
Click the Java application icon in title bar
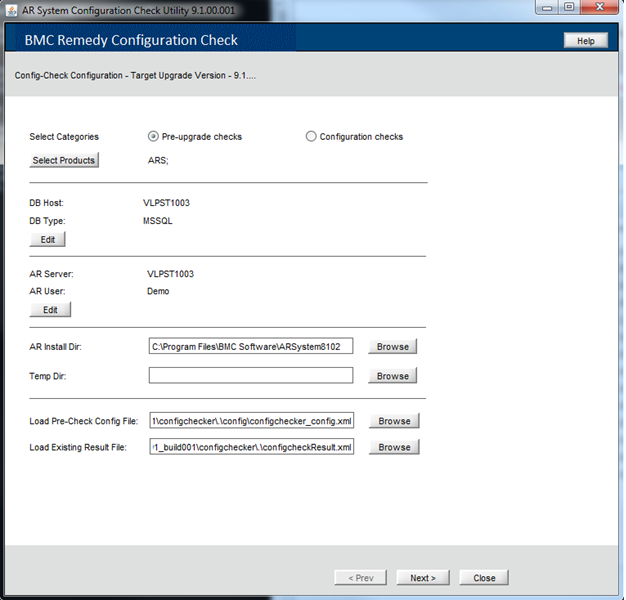pos(13,7)
